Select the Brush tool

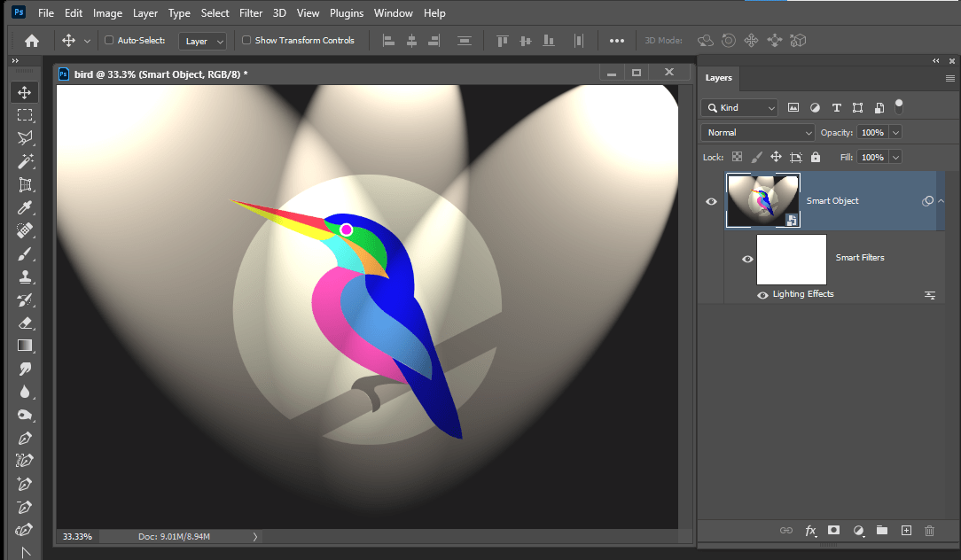click(x=24, y=253)
